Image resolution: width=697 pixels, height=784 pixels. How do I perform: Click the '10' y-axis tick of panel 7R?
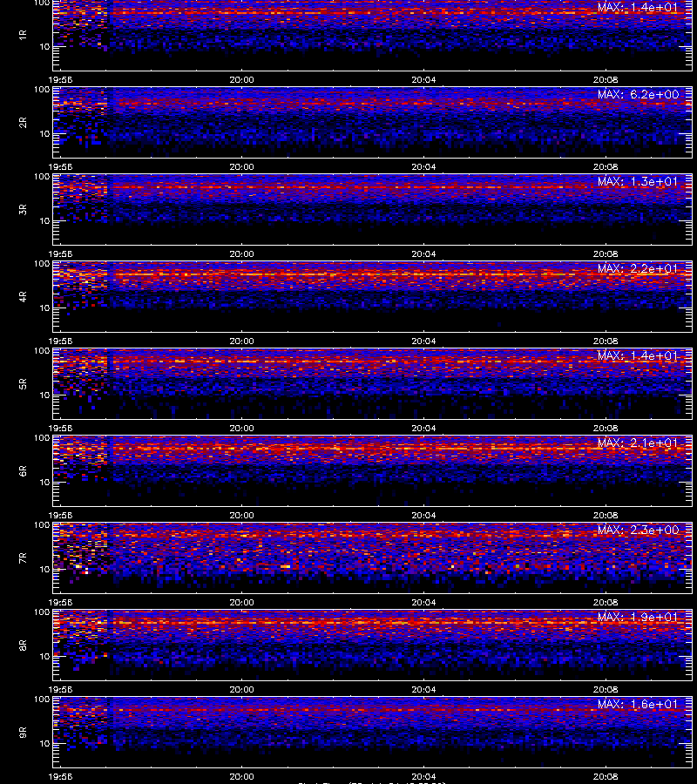tap(44, 569)
